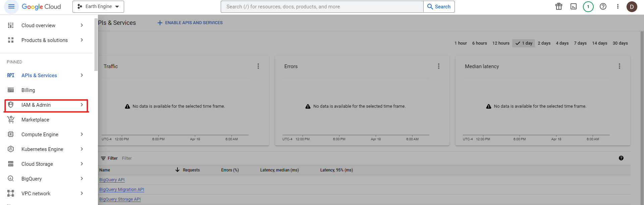Click Enable APIs and Services
Screen dimensions: 644x205
[190, 23]
